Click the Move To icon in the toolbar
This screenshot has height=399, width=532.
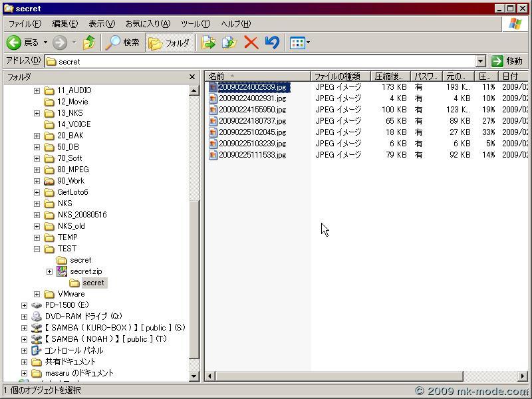[x=207, y=43]
